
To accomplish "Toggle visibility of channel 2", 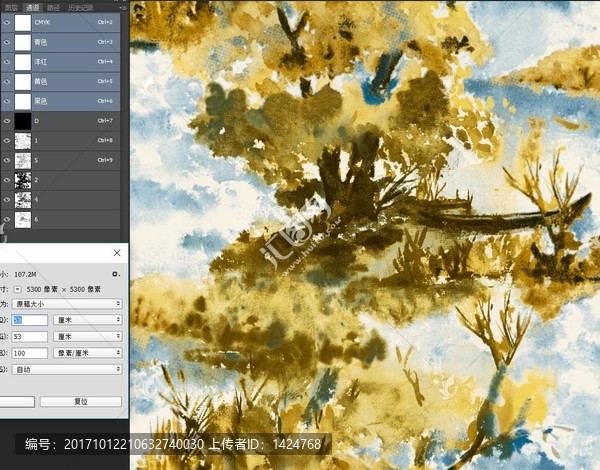I will [x=7, y=180].
